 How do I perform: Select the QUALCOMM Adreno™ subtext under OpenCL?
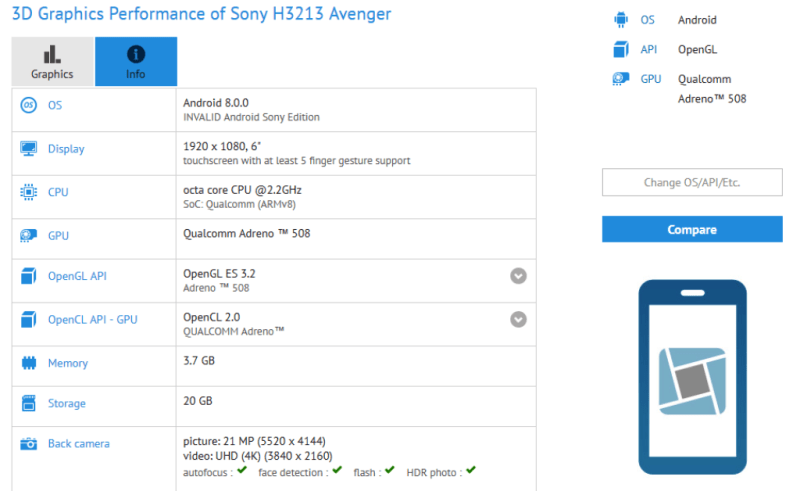click(x=234, y=331)
